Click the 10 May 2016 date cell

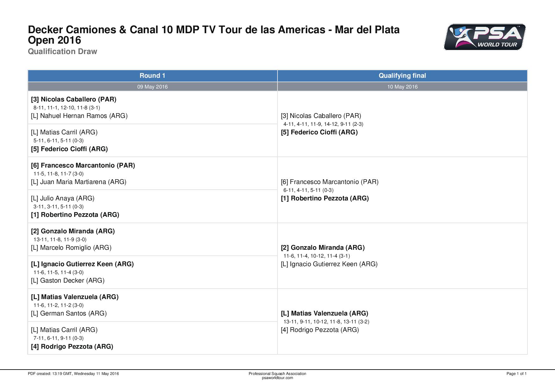click(402, 87)
